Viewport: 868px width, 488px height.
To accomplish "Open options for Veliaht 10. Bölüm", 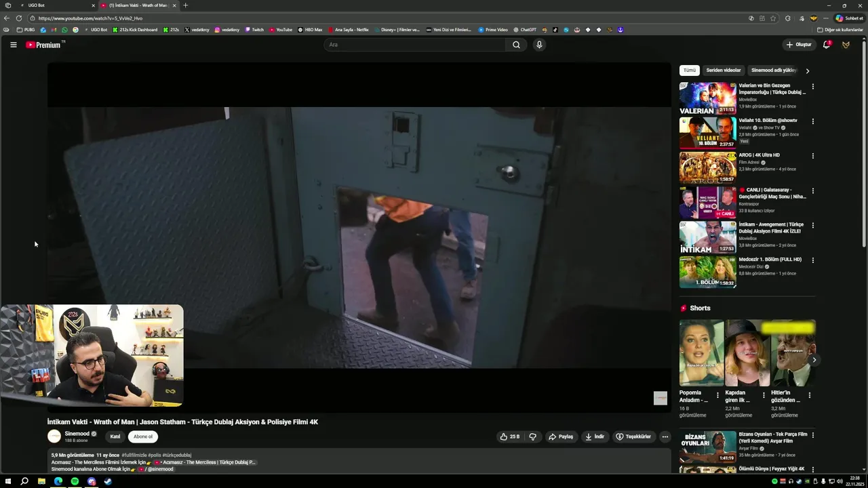I will (x=812, y=121).
